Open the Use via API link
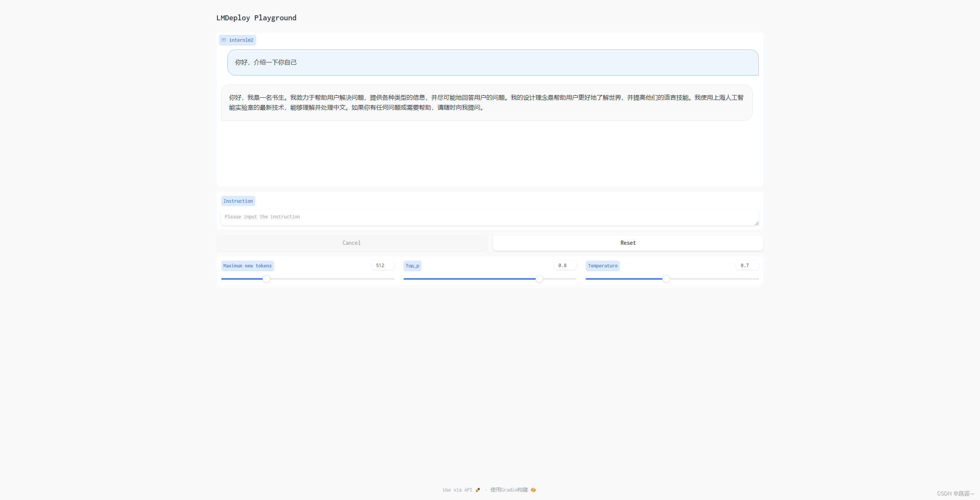The width and height of the screenshot is (980, 500). [x=461, y=490]
